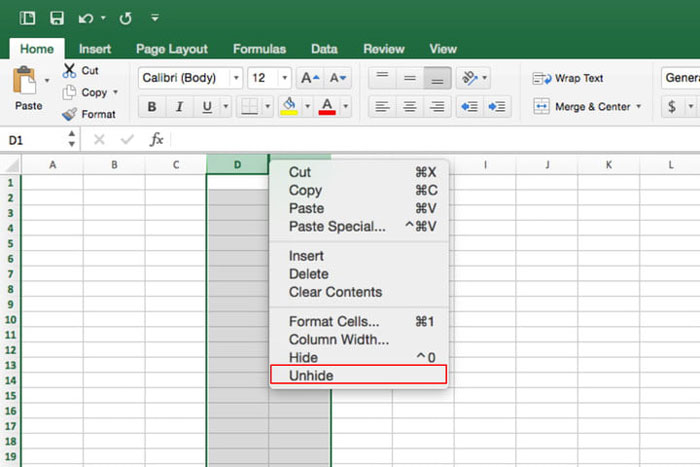The width and height of the screenshot is (700, 467).
Task: Click the formula bar Cancel X icon
Action: [x=99, y=140]
